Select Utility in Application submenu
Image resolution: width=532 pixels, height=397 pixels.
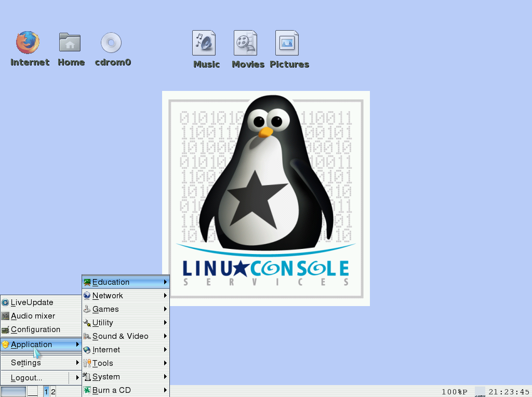[x=126, y=323]
